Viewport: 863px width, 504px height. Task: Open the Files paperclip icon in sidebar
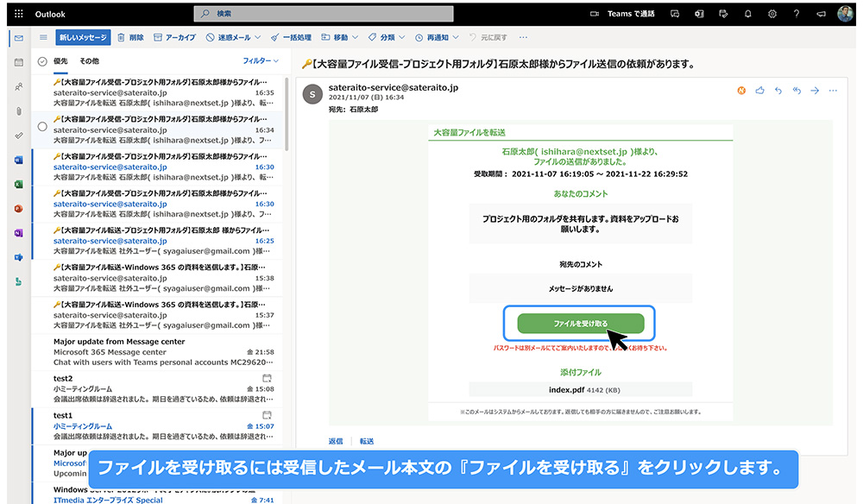click(x=19, y=111)
